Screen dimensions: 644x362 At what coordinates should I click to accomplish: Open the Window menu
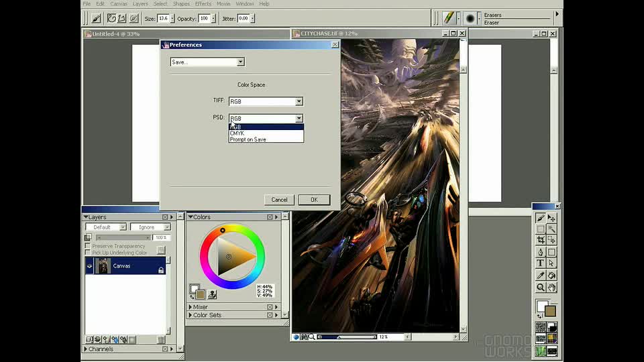click(244, 4)
